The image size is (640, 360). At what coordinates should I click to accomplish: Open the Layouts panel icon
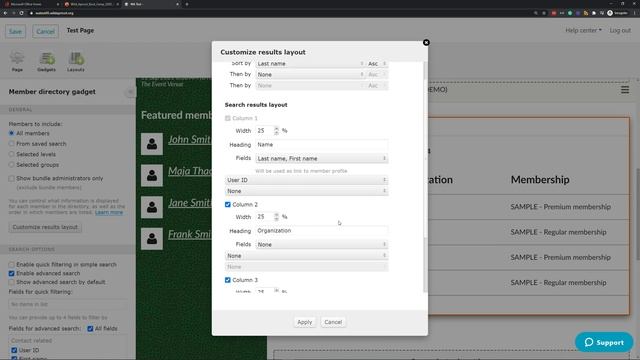click(76, 61)
